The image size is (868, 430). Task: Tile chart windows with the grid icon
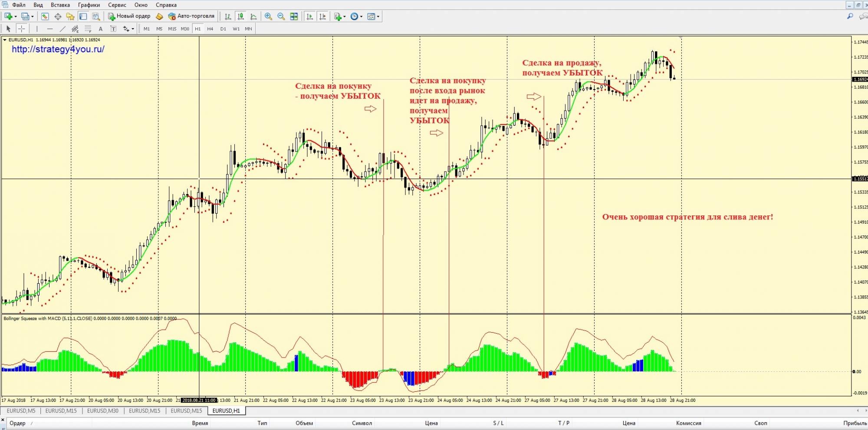click(x=294, y=17)
